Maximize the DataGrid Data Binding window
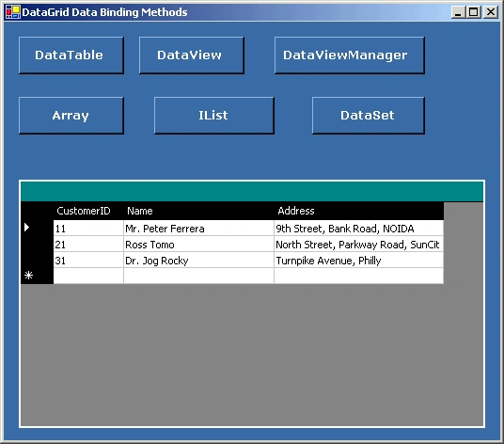 tap(474, 12)
